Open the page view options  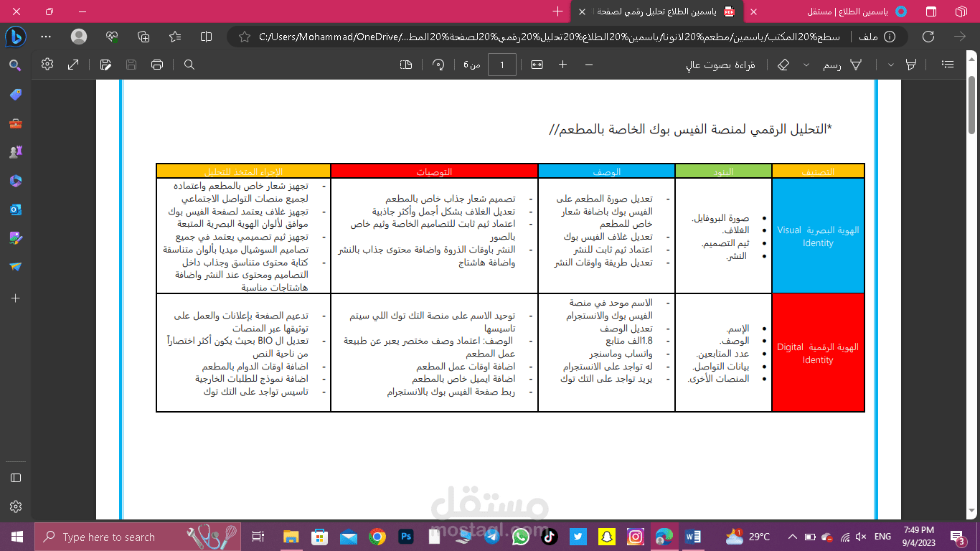(406, 65)
